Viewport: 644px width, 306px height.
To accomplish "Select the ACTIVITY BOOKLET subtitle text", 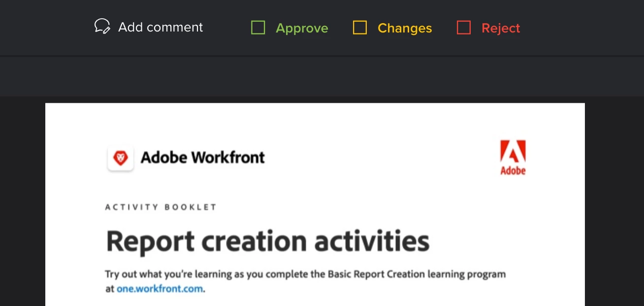I will [x=161, y=207].
